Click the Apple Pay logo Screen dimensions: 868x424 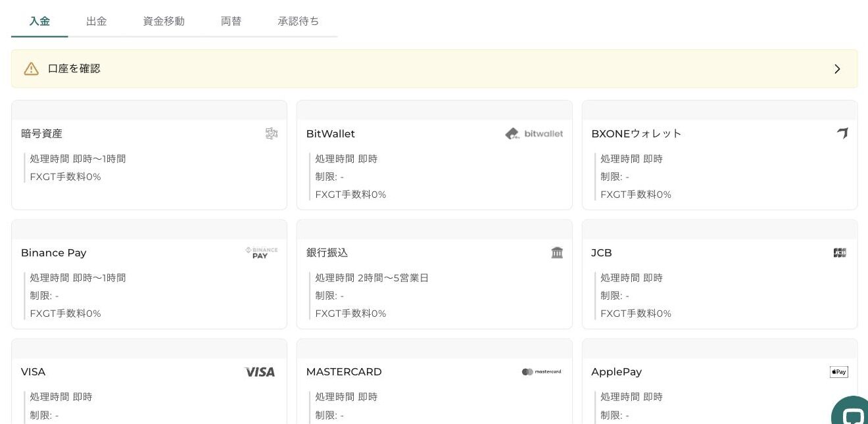click(839, 372)
